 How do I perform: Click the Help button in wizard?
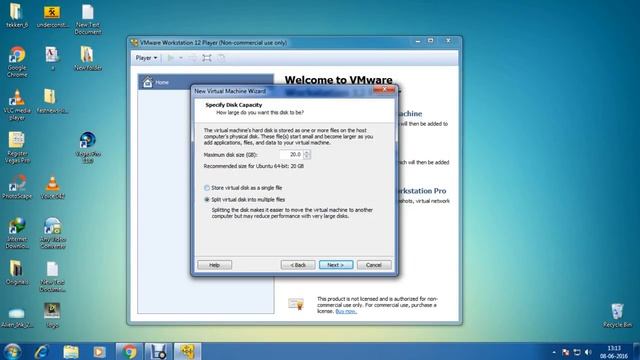(215, 265)
